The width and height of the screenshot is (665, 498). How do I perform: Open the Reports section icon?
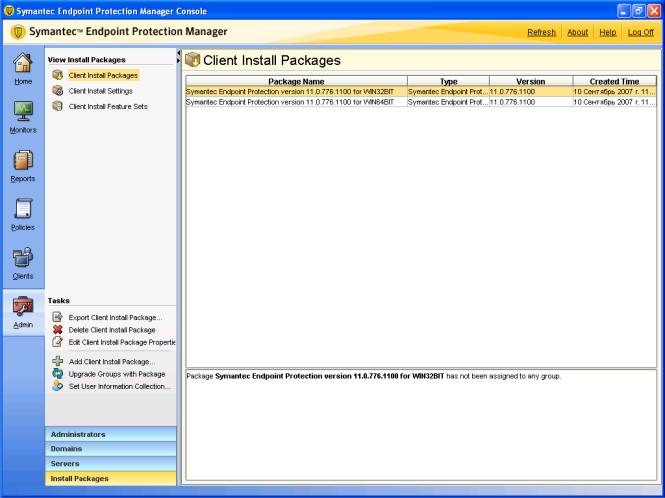23,161
